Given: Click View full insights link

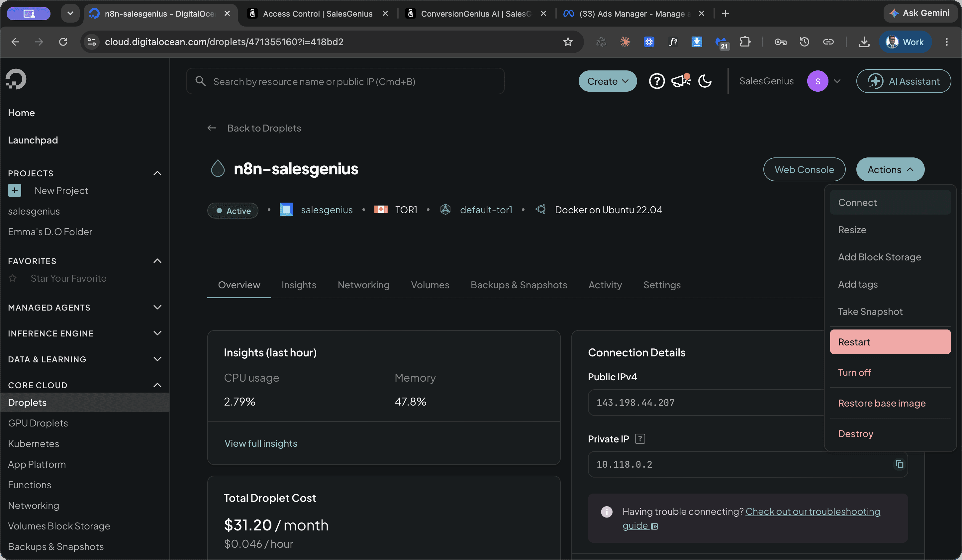Looking at the screenshot, I should [261, 443].
